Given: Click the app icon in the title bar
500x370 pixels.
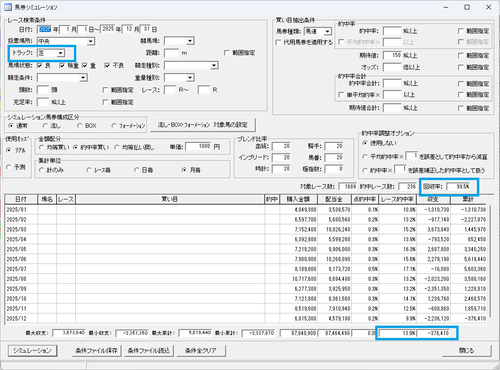Looking at the screenshot, I should (x=8, y=7).
